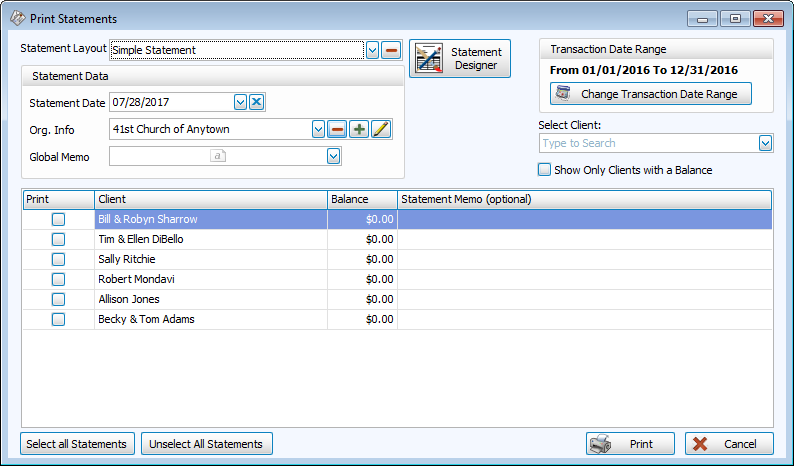Sort by the Balance column header
Image resolution: width=794 pixels, height=466 pixels.
(x=362, y=199)
